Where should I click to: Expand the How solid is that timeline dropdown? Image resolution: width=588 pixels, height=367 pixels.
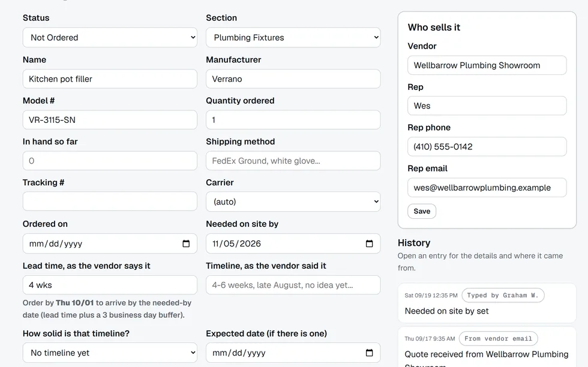(110, 353)
